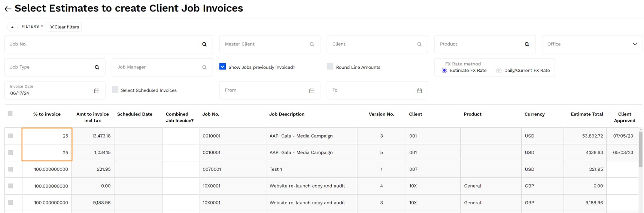
Task: Toggle the select-all checkbox in table header
Action: point(10,114)
